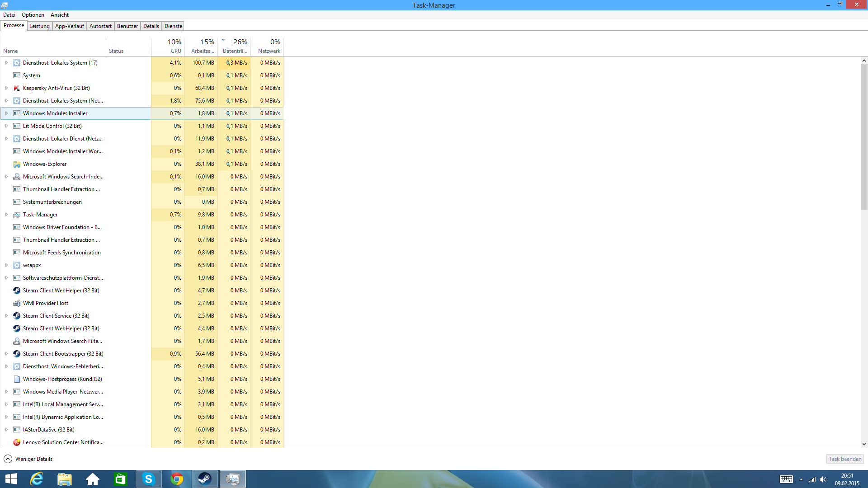Screen dimensions: 868x488
Task: Expand the IAStorDataSvc process
Action: pyautogui.click(x=6, y=430)
